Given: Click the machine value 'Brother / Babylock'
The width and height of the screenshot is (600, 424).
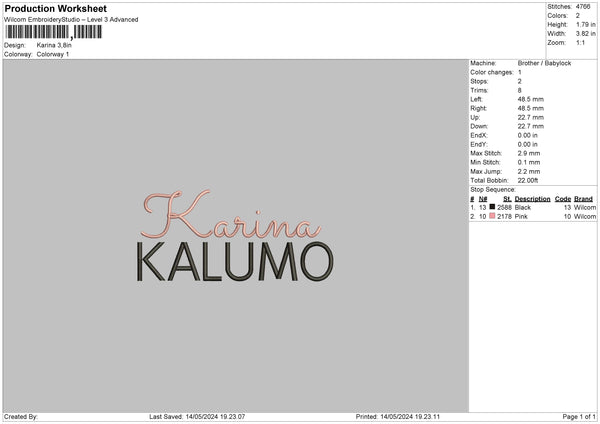Looking at the screenshot, I should tap(544, 63).
